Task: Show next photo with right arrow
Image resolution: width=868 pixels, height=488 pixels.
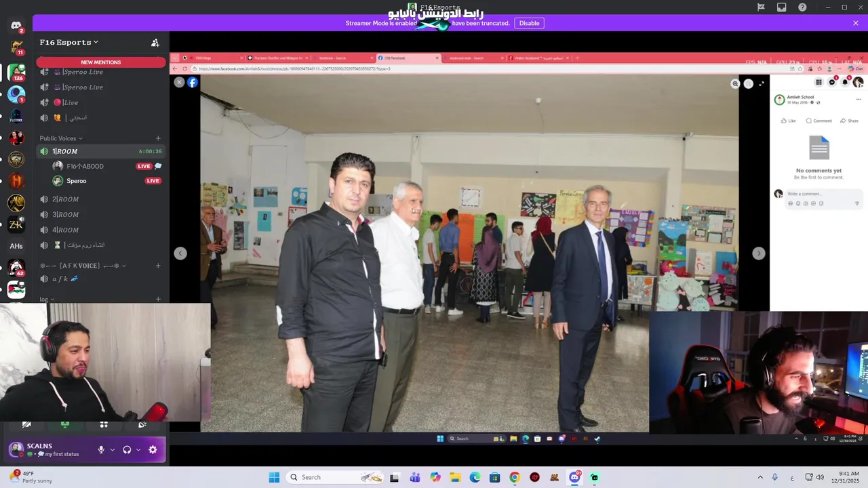Action: tap(759, 253)
